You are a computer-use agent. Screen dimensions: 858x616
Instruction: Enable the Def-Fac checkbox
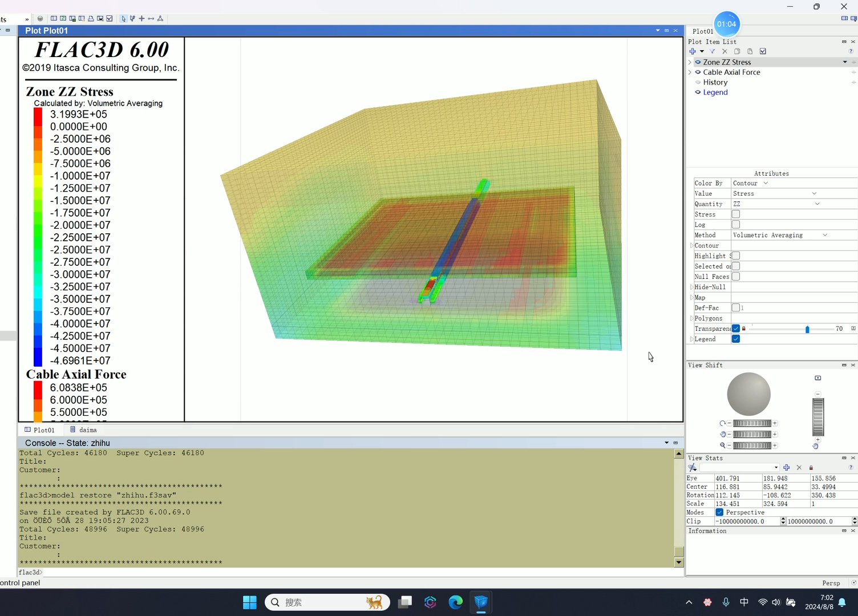click(x=736, y=308)
